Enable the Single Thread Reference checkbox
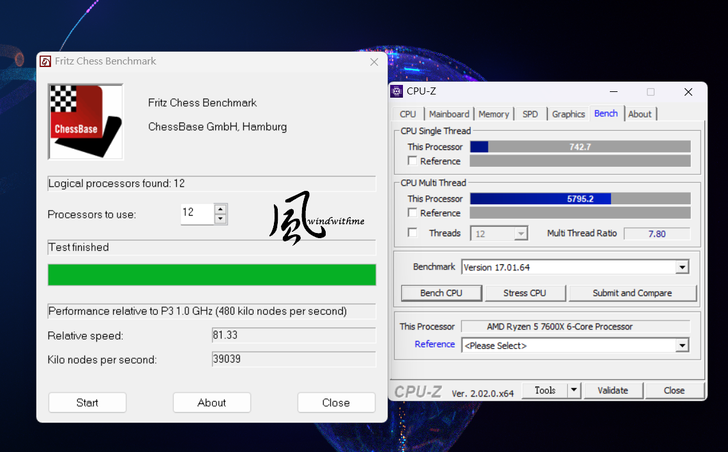 pyautogui.click(x=412, y=161)
